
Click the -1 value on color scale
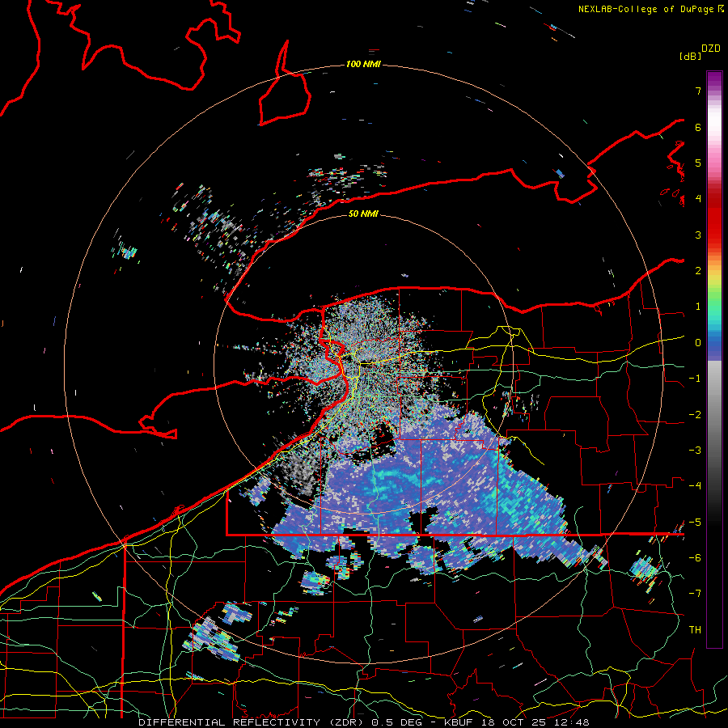[695, 379]
